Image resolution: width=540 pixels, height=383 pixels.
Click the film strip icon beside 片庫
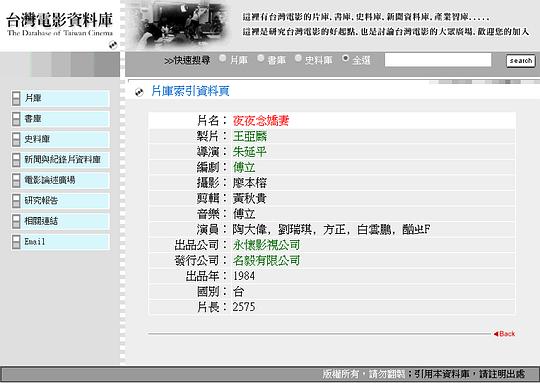(16, 99)
